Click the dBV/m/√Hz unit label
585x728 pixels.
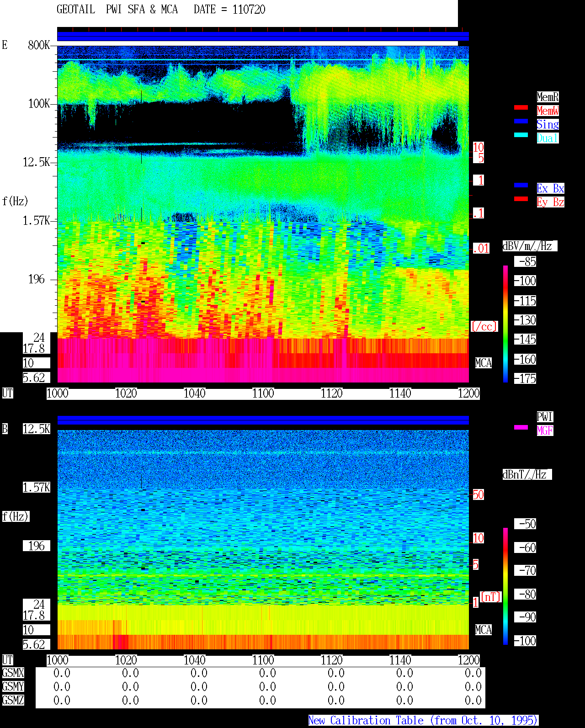coord(530,246)
